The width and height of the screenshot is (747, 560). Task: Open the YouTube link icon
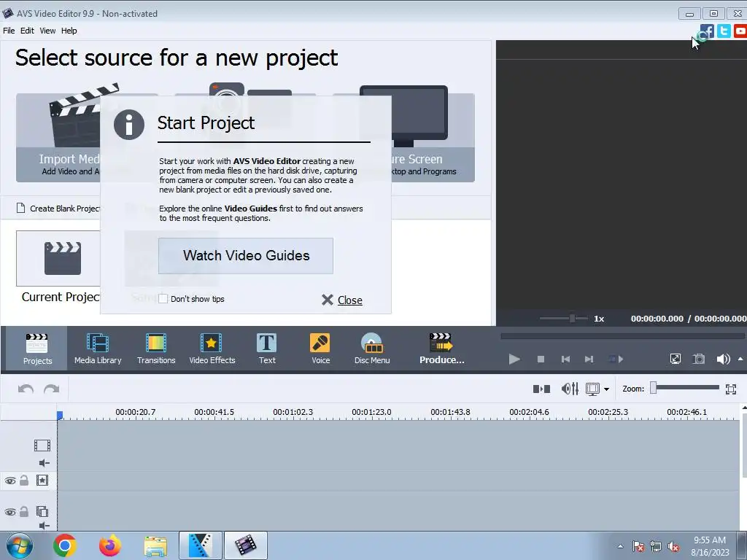[x=740, y=31]
